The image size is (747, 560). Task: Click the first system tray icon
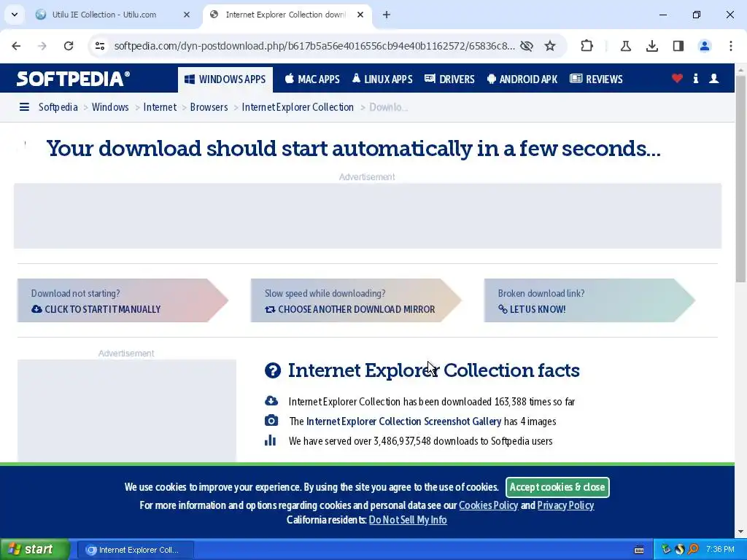[667, 550]
